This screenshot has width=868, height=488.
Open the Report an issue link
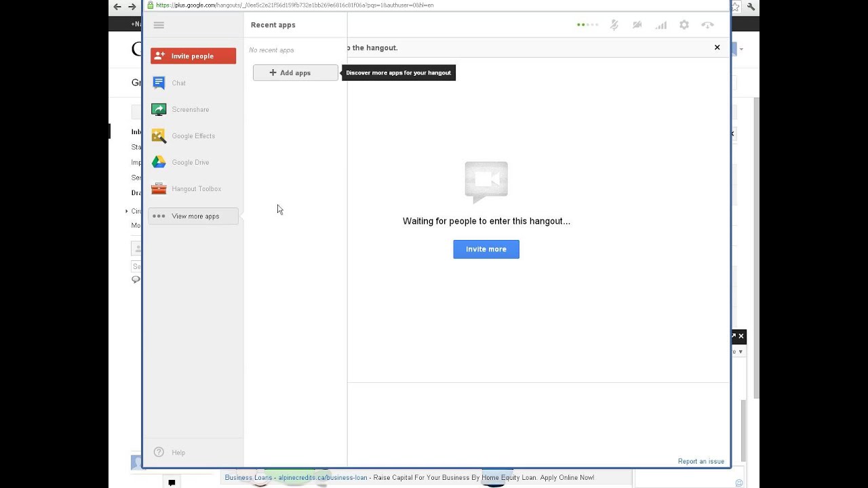(x=701, y=462)
